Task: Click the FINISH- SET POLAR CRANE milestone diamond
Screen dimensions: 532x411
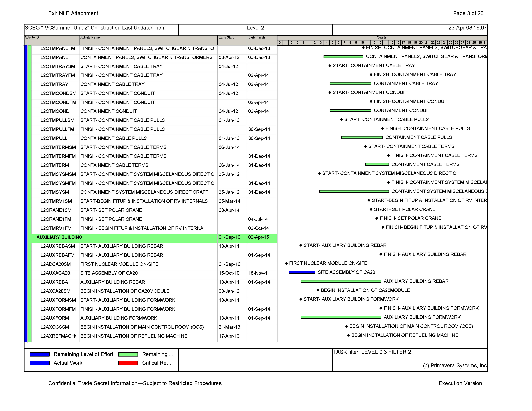Action: pyautogui.click(x=377, y=218)
